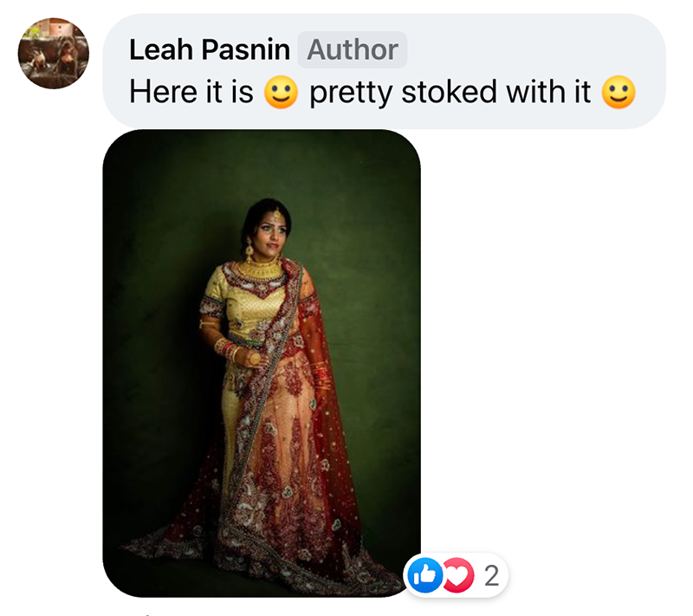Open the attached bridal portrait photo
The image size is (693, 616).
[x=262, y=364]
